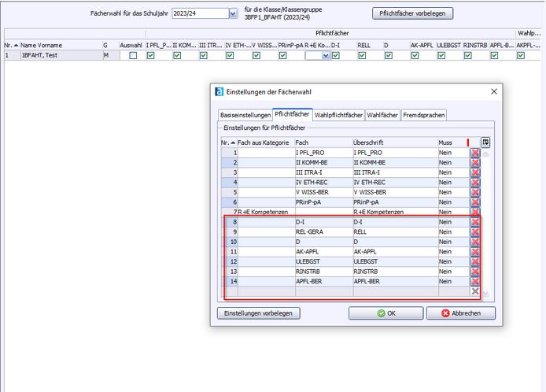Switch to the Wahlpflichtfächer tab
Viewport: 546px width, 392px height.
338,115
